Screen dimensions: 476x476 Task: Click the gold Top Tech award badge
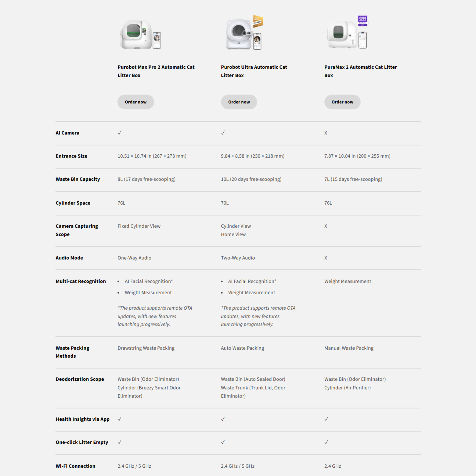258,21
